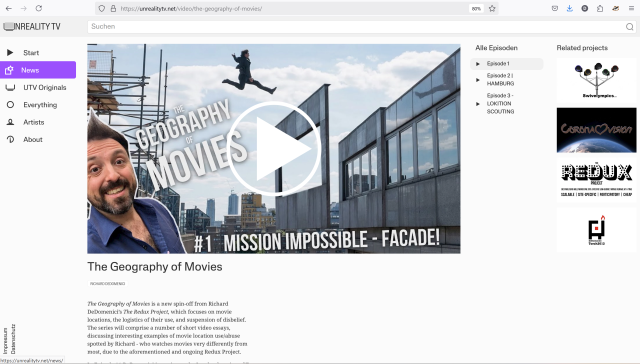Click the 80% zoom level indicator
Screen dimensions: 640x364
pos(476,9)
